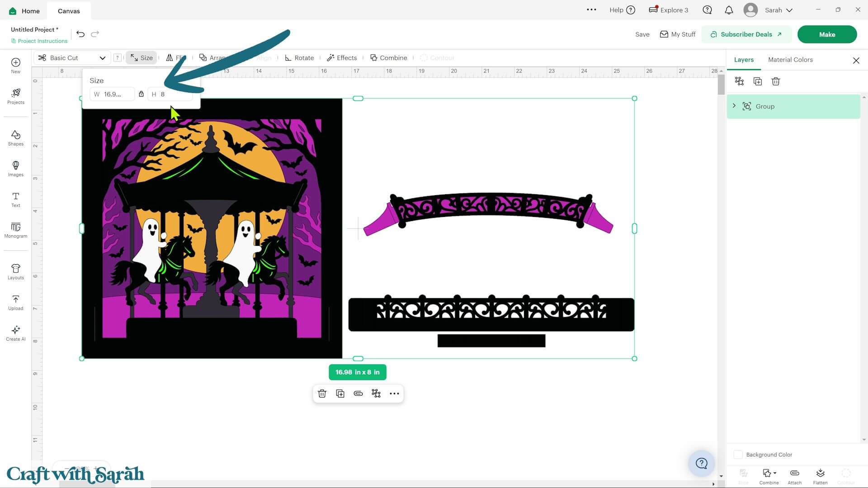The height and width of the screenshot is (488, 868).
Task: Click the undo arrow
Action: pos(80,34)
